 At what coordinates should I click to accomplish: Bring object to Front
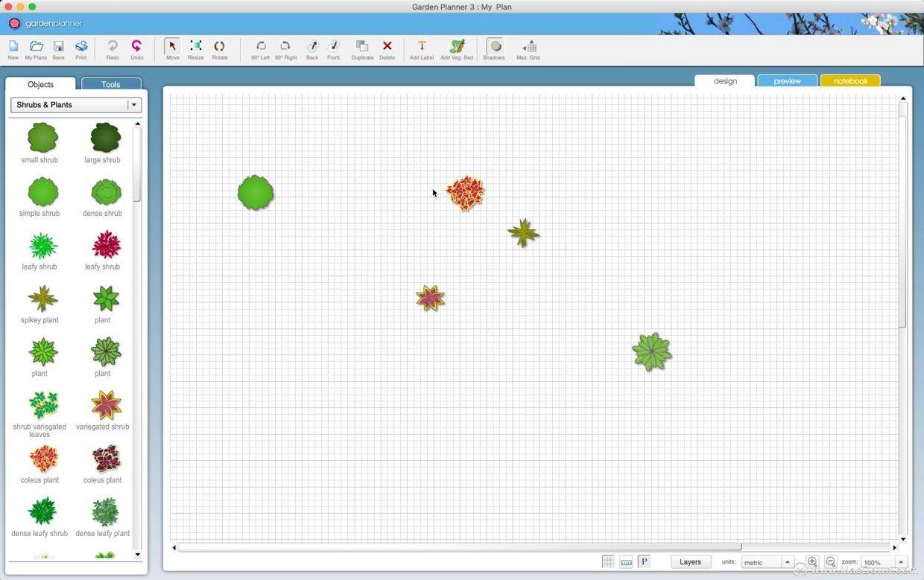[333, 49]
